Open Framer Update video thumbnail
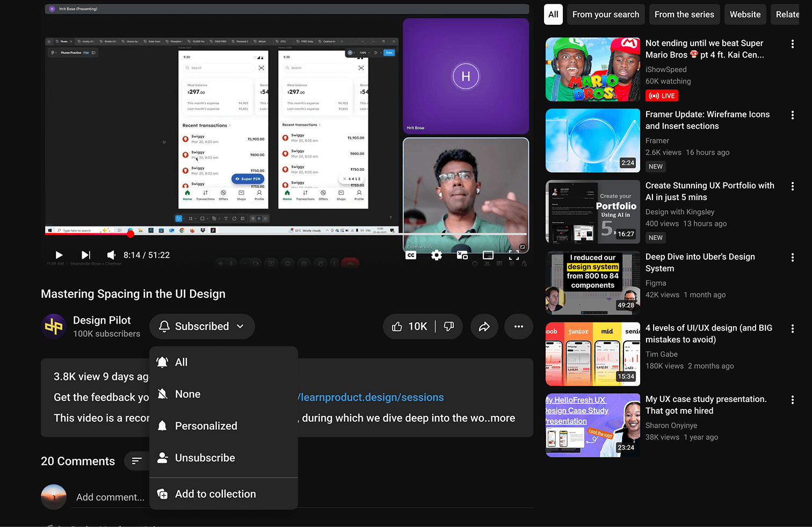This screenshot has width=812, height=527. click(593, 141)
